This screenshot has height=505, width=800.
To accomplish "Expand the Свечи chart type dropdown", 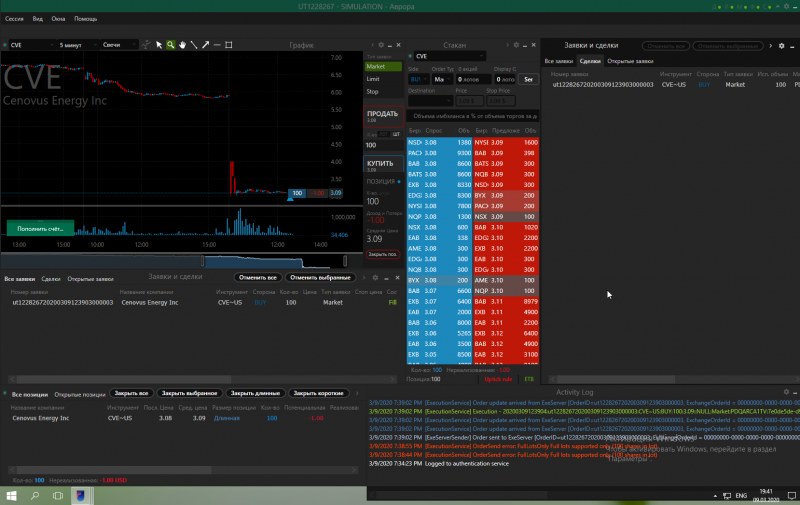I will coord(118,45).
